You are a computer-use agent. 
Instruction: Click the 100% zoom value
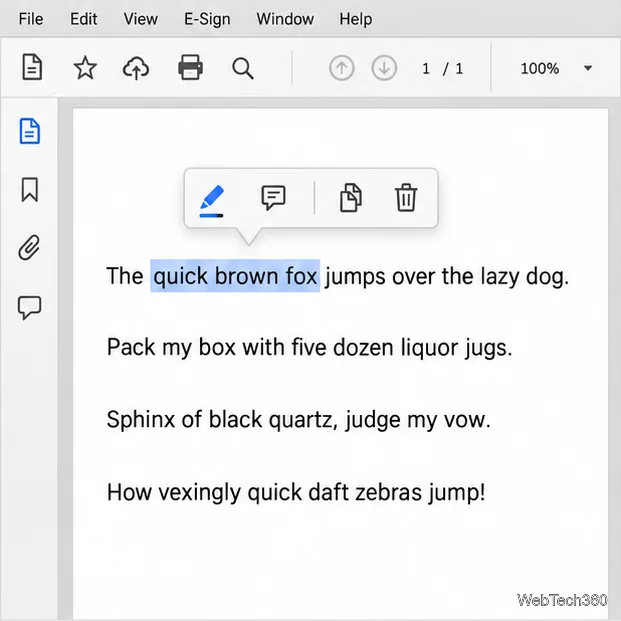(x=539, y=69)
